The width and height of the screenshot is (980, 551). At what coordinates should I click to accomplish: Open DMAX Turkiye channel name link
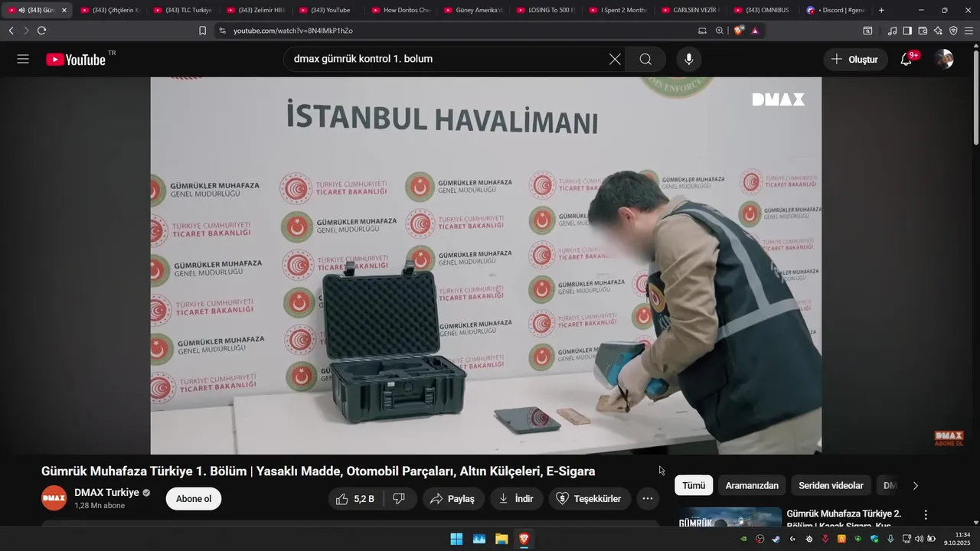106,492
